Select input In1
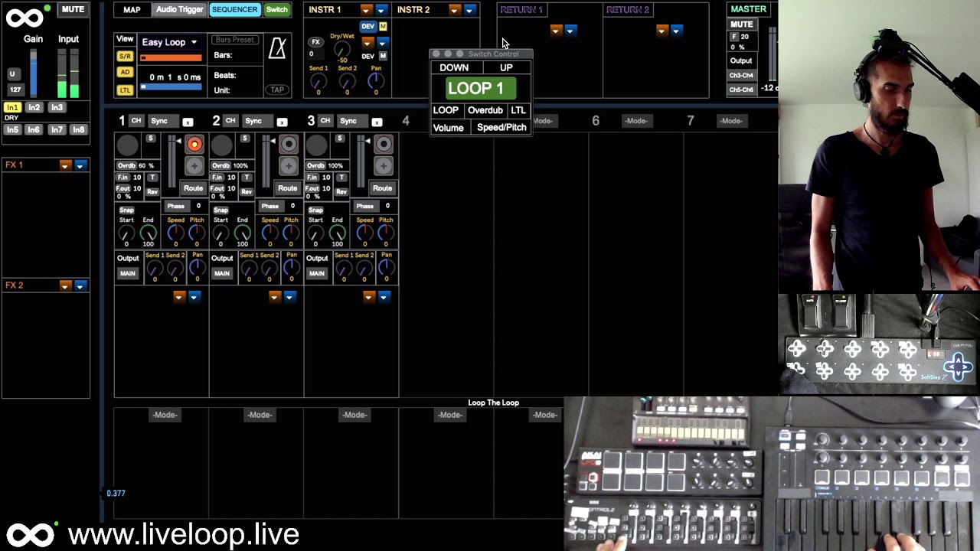The image size is (980, 551). pos(12,108)
